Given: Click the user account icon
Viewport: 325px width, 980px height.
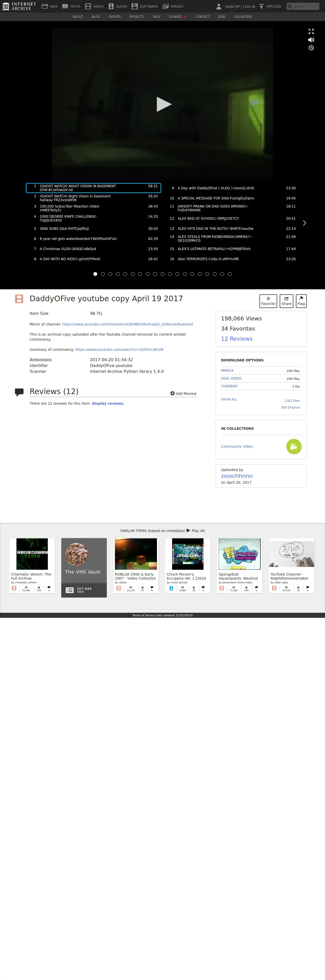Looking at the screenshot, I should pyautogui.click(x=219, y=7).
